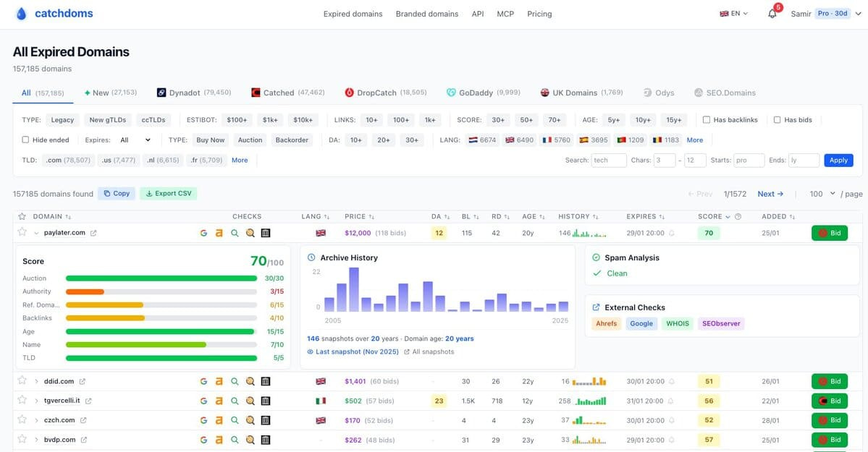Click the tallest Archive History chart bar
Viewport: 868px width, 452px height.
(x=354, y=289)
